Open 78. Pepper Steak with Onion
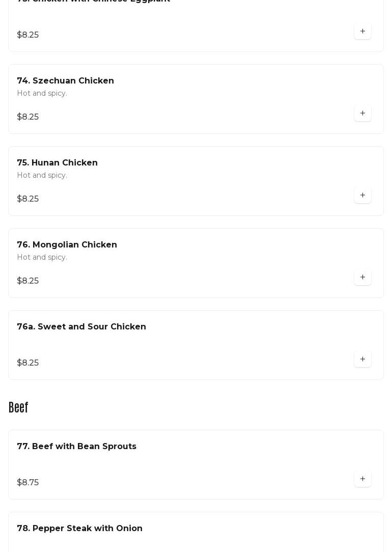Image resolution: width=392 pixels, height=552 pixels. [79, 528]
